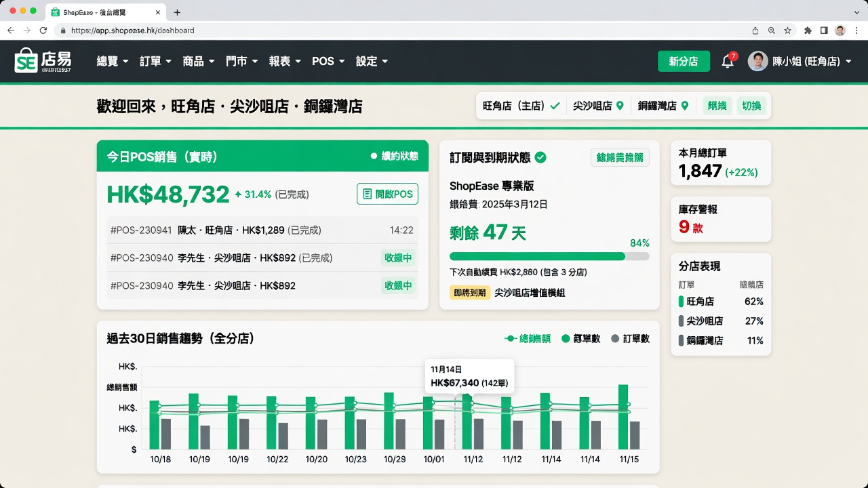Open the 總覽 dropdown menu
868x488 pixels.
point(113,61)
